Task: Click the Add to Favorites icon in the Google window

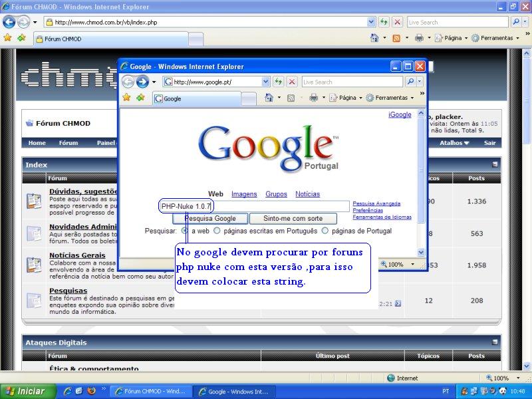Action: pos(140,98)
